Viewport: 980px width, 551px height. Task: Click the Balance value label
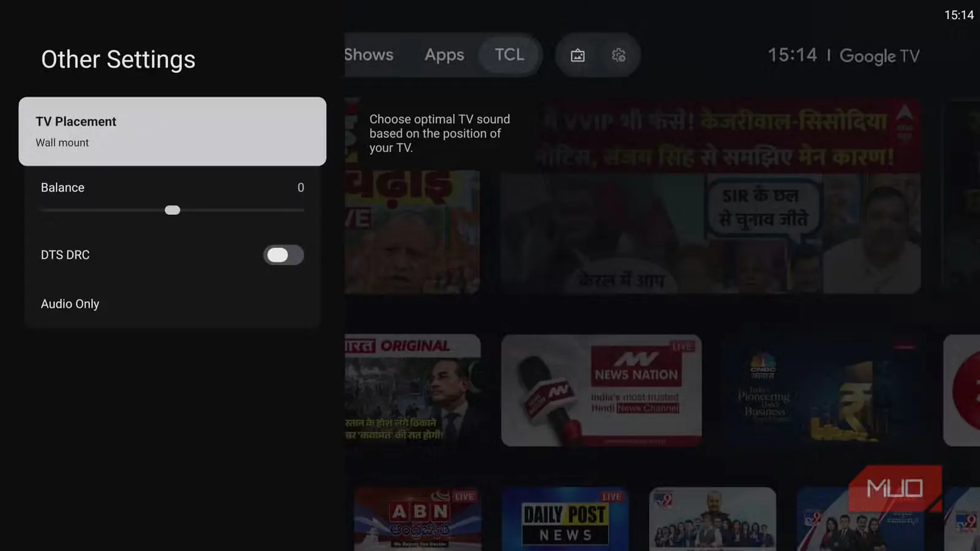(301, 188)
